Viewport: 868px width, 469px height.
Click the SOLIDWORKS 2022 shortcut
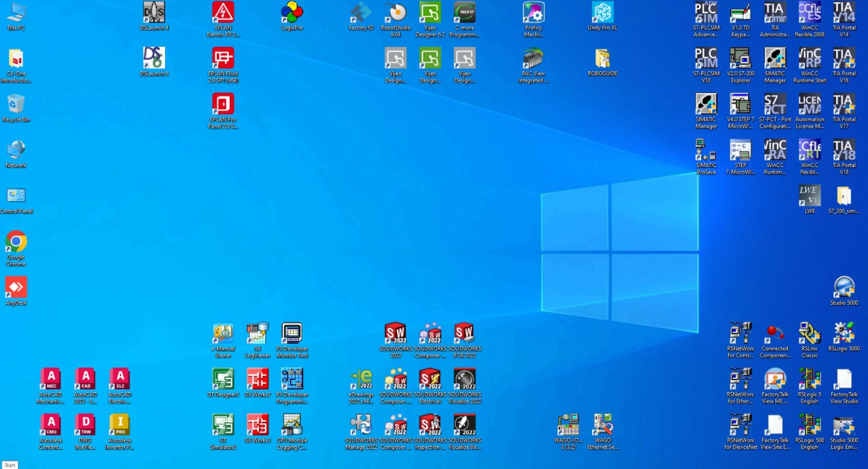point(396,334)
